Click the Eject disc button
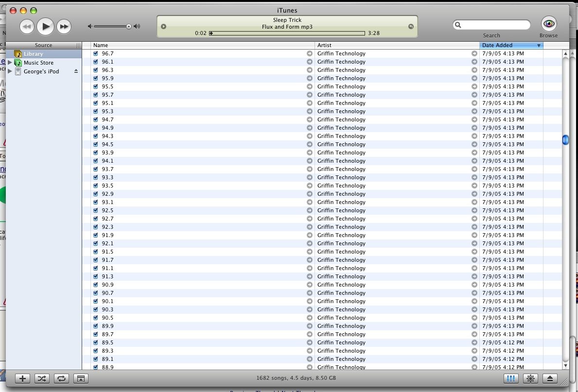Screen dimensions: 578x392 (550, 378)
